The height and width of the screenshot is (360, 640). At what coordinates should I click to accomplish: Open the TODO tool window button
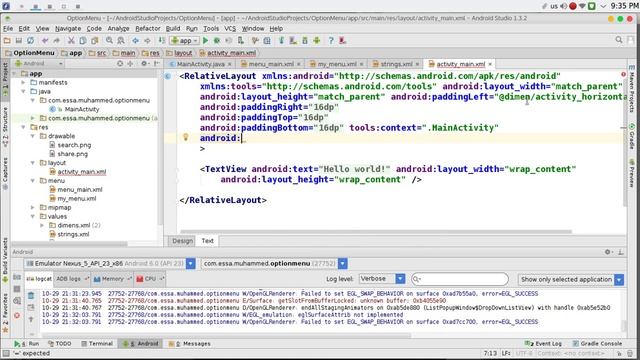pyautogui.click(x=60, y=344)
